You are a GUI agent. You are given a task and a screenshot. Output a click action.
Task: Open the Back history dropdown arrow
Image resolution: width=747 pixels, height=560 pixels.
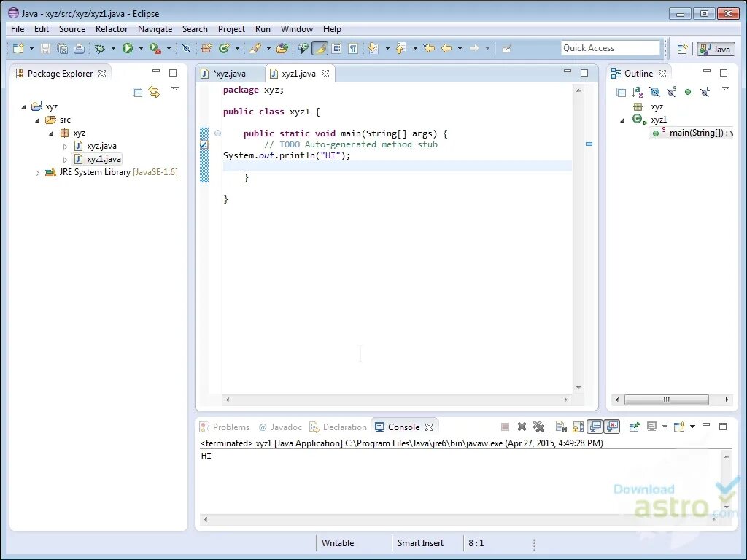[460, 48]
